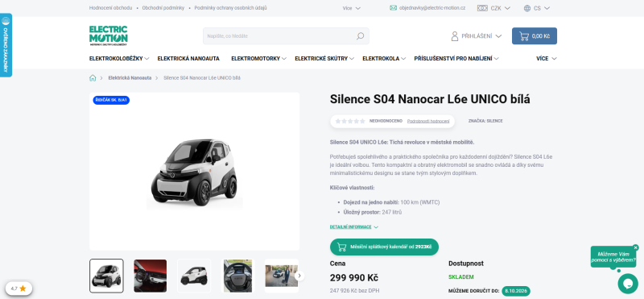This screenshot has height=299, width=644.
Task: Click Elektrická Nanoauta breadcrumb
Action: (130, 77)
